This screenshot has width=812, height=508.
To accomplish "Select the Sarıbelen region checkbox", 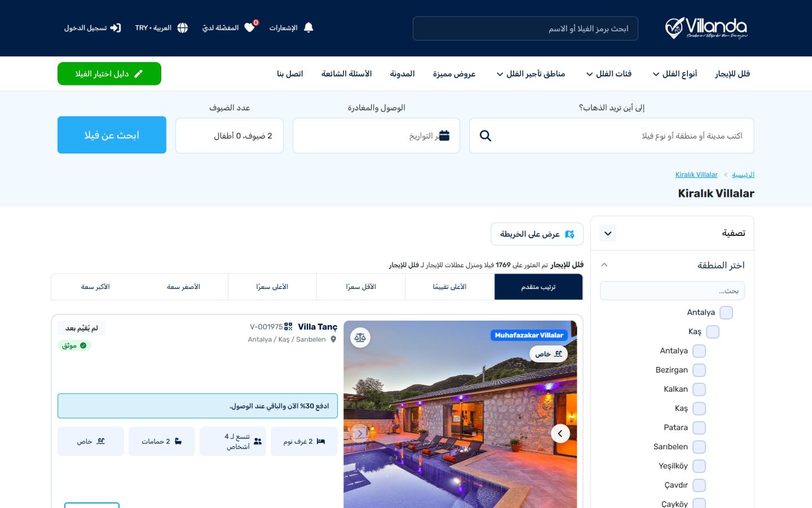I will (x=699, y=447).
